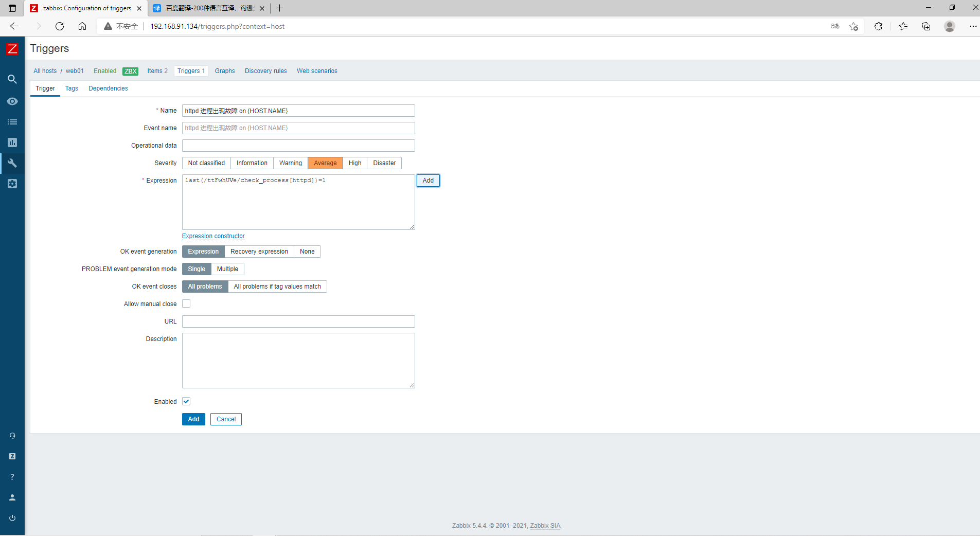
Task: Open browser collections icon
Action: (x=926, y=26)
